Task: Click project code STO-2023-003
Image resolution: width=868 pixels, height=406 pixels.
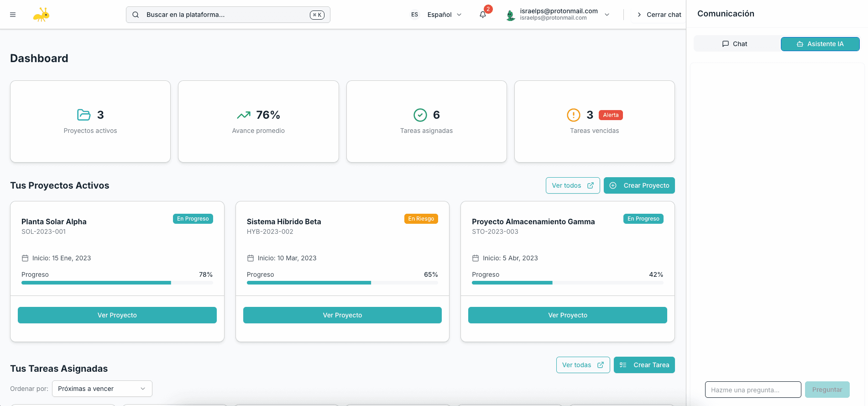Action: point(495,232)
